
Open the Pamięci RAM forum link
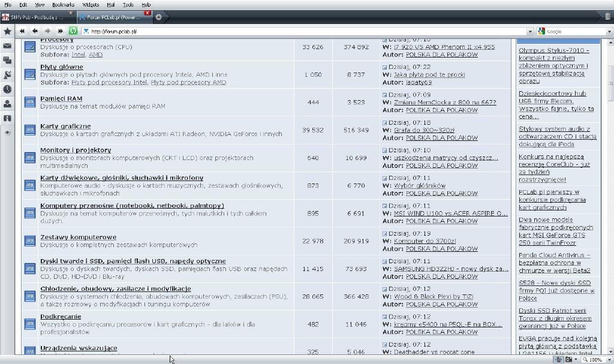[x=61, y=98]
